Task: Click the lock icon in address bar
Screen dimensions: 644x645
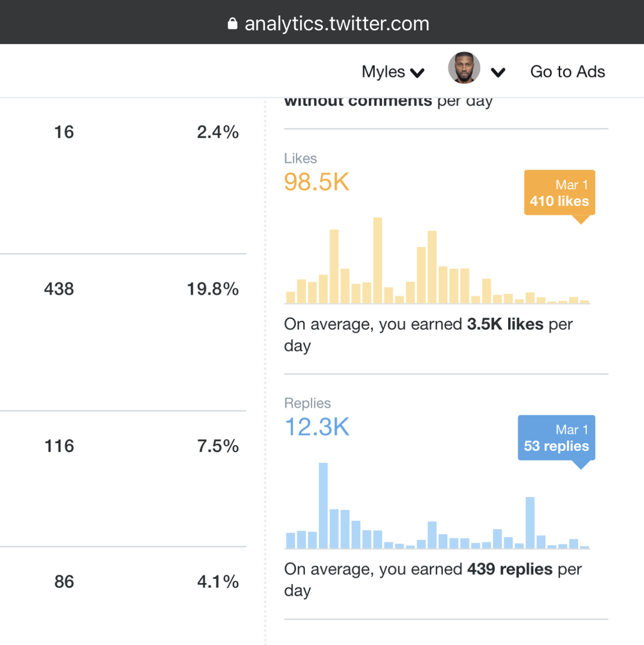Action: 233,24
